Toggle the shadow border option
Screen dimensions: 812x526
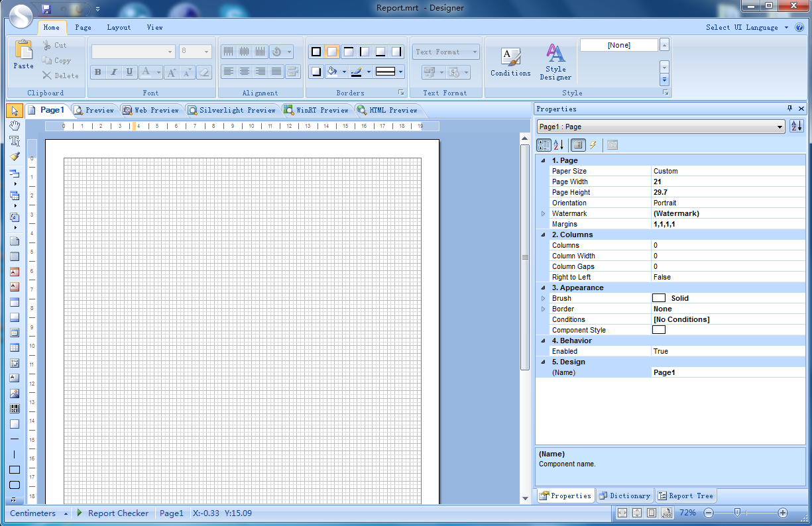[x=316, y=72]
